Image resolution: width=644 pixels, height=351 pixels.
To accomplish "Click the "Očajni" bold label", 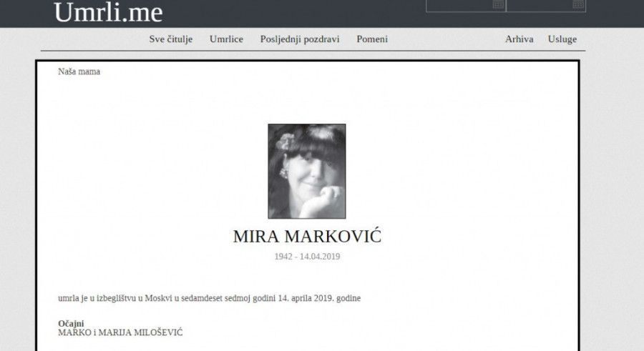I will [71, 324].
